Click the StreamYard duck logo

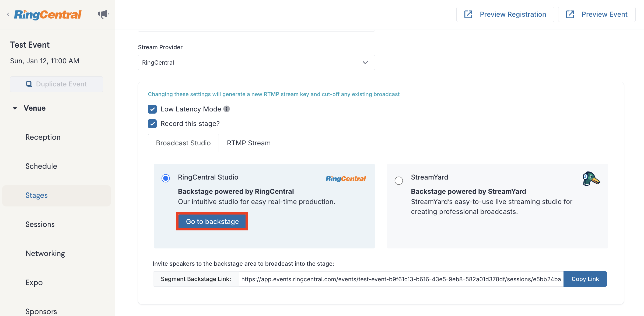pyautogui.click(x=591, y=179)
